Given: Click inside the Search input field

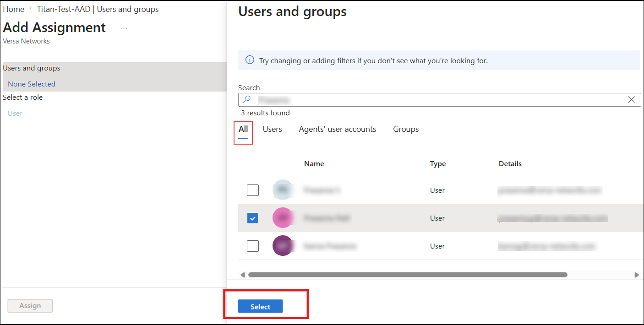Looking at the screenshot, I should (439, 99).
